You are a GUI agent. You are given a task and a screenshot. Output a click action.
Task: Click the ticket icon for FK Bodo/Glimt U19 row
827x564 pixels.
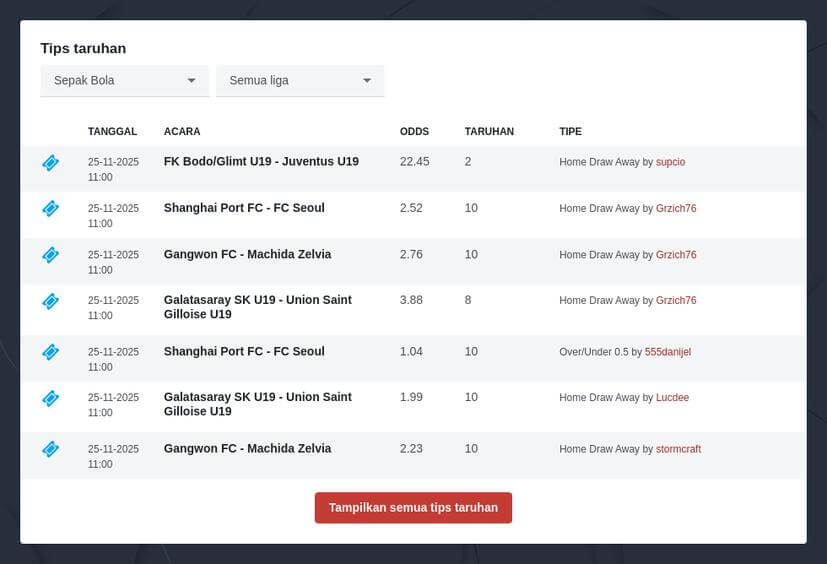pos(50,162)
